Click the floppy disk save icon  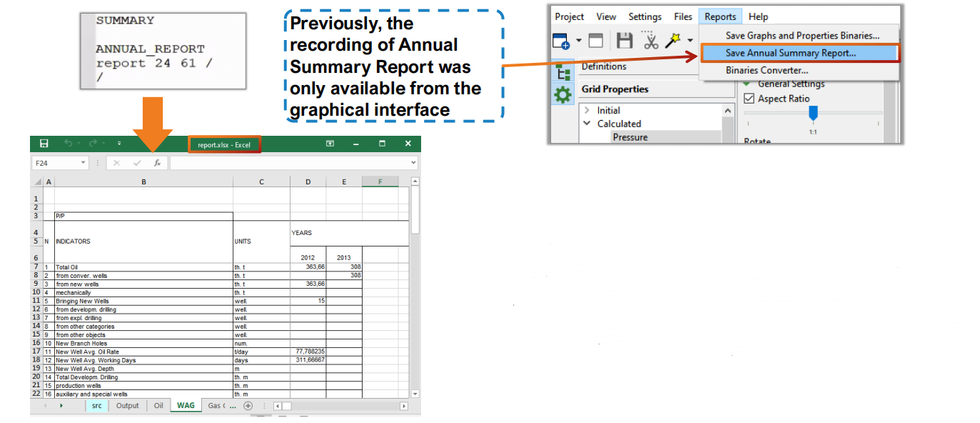[625, 41]
